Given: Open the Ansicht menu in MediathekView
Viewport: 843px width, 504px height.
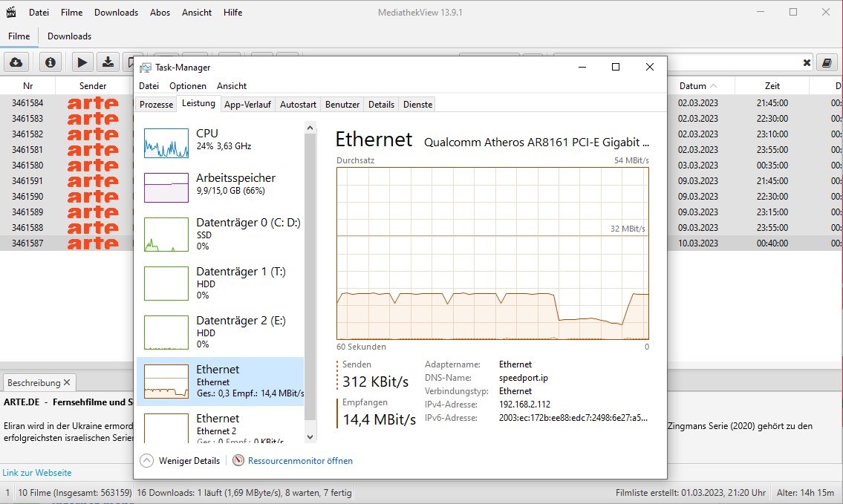Looking at the screenshot, I should point(197,13).
